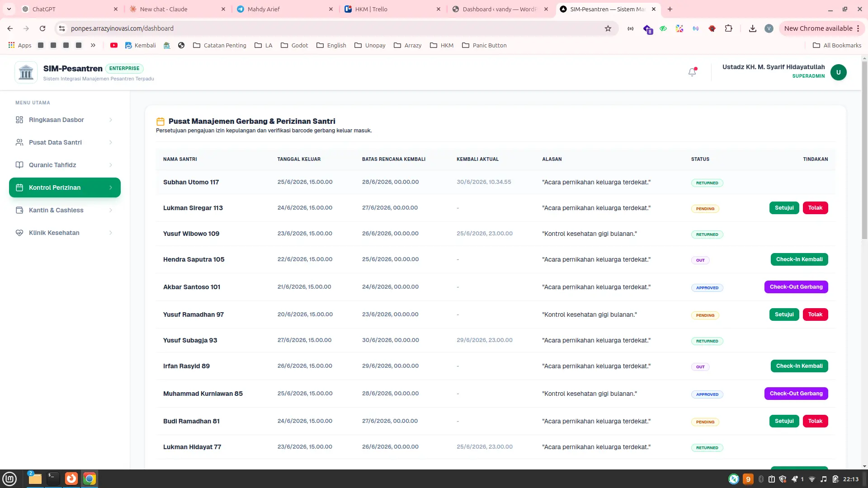868x488 pixels.
Task: Go back to the previous page
Action: point(10,28)
